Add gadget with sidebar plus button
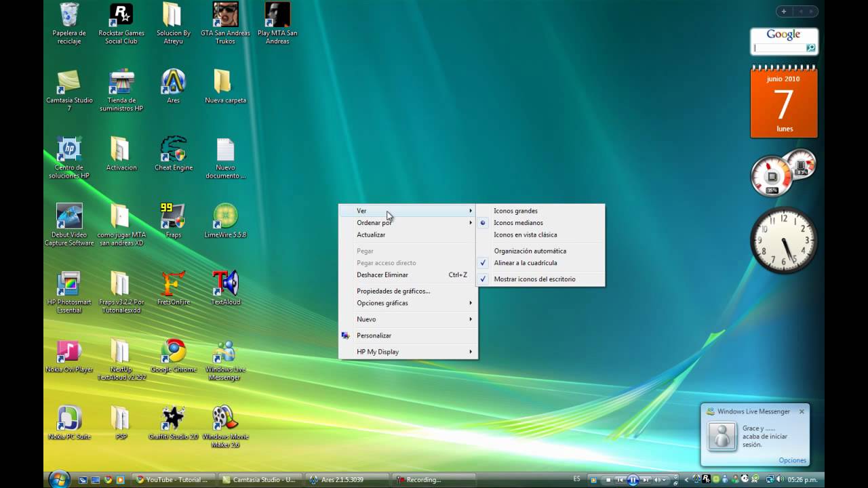 (784, 12)
